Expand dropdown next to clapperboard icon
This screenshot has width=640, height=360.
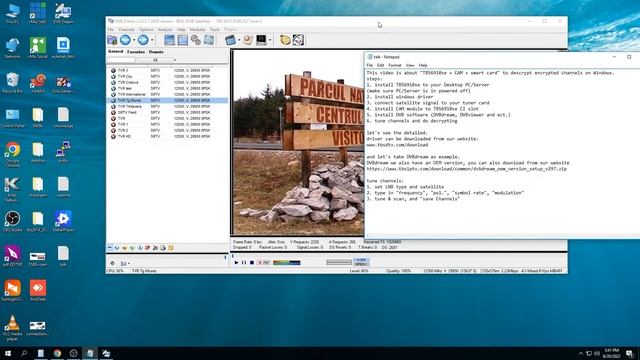pyautogui.click(x=239, y=40)
